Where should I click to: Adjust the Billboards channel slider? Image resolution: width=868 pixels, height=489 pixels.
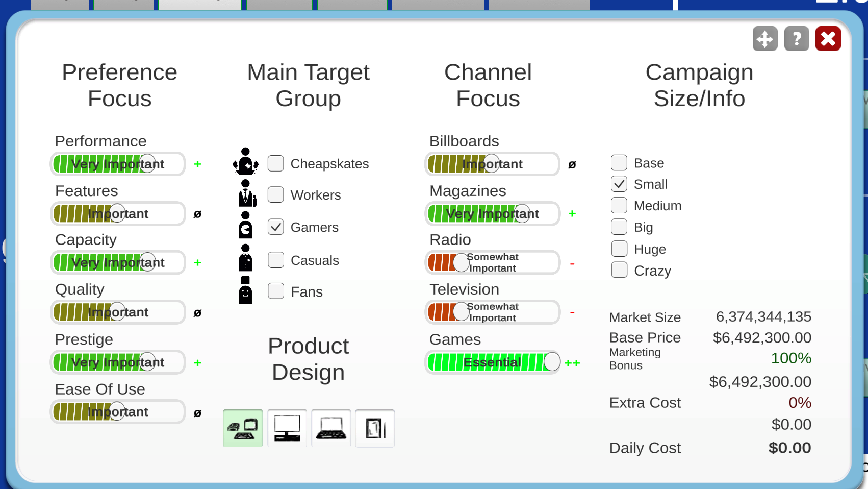pyautogui.click(x=493, y=164)
